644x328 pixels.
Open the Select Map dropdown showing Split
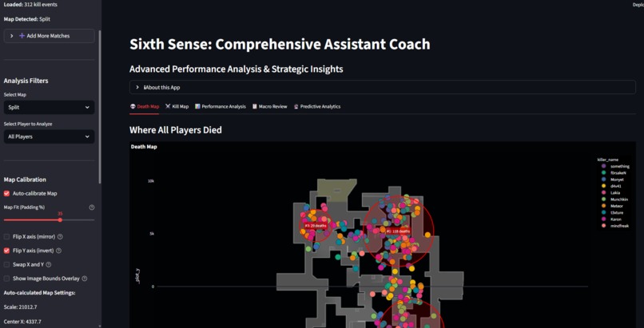[49, 108]
